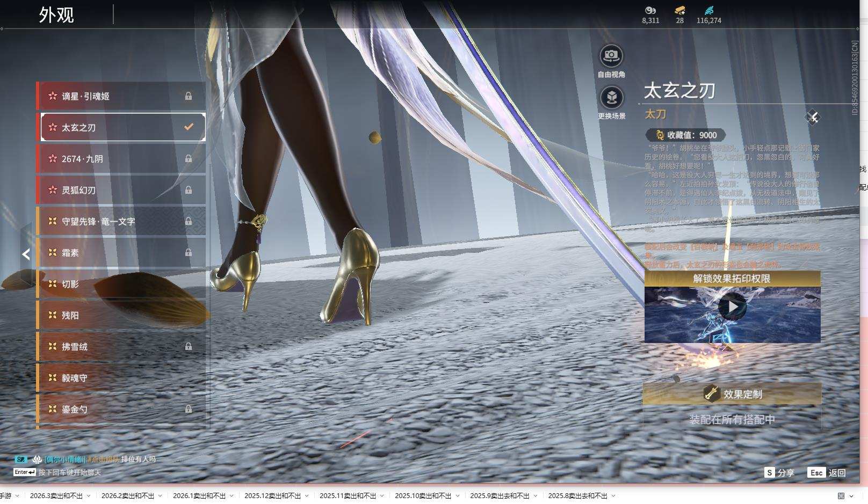Click the 效果定制 effect customization button
The height and width of the screenshot is (504, 868).
pyautogui.click(x=732, y=394)
